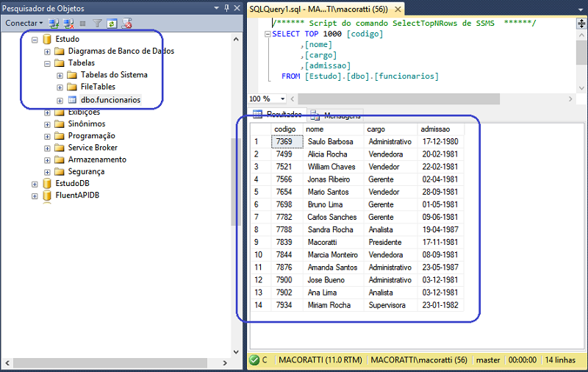Screen dimensions: 588x372
Task: Click the red-marked last icon in Object Explorer toolbar
Action: [126, 24]
